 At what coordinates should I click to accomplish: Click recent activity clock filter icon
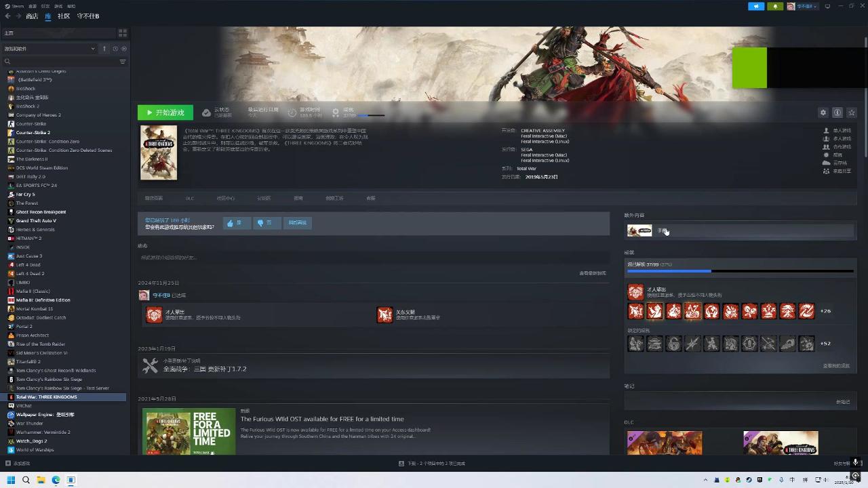[x=115, y=49]
